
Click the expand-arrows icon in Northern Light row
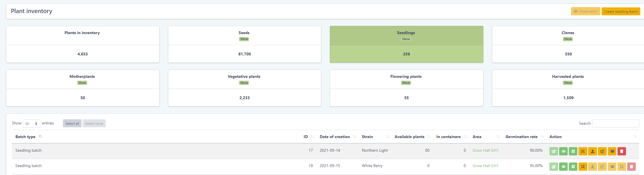point(583,151)
